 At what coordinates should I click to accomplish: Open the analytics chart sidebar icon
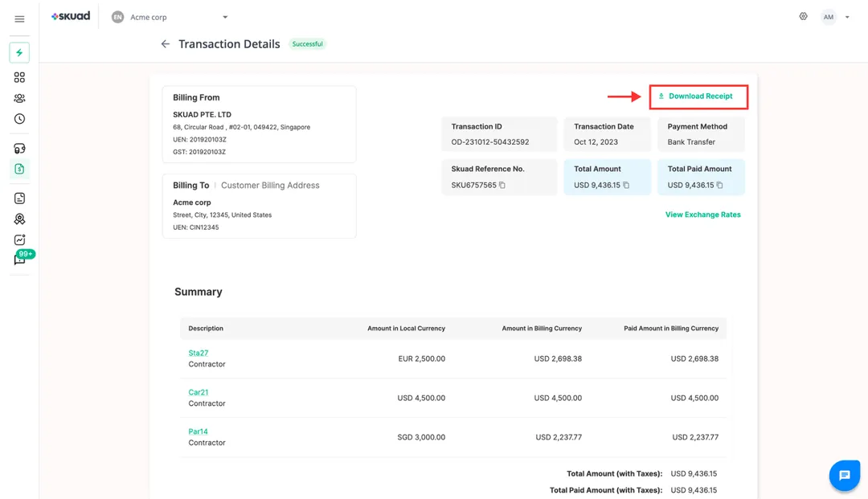coord(19,239)
